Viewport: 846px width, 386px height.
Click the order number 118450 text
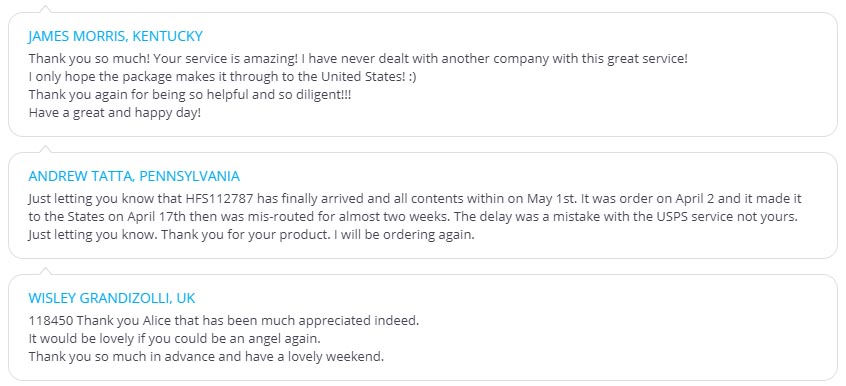coord(51,321)
